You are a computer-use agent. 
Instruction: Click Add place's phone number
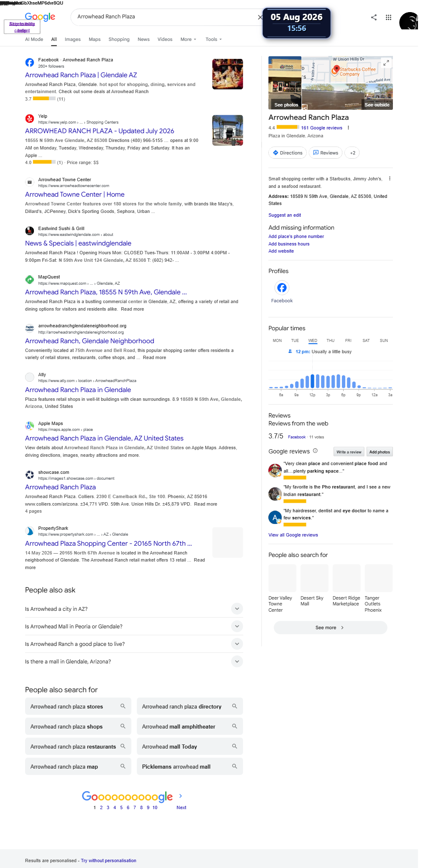[x=296, y=236]
